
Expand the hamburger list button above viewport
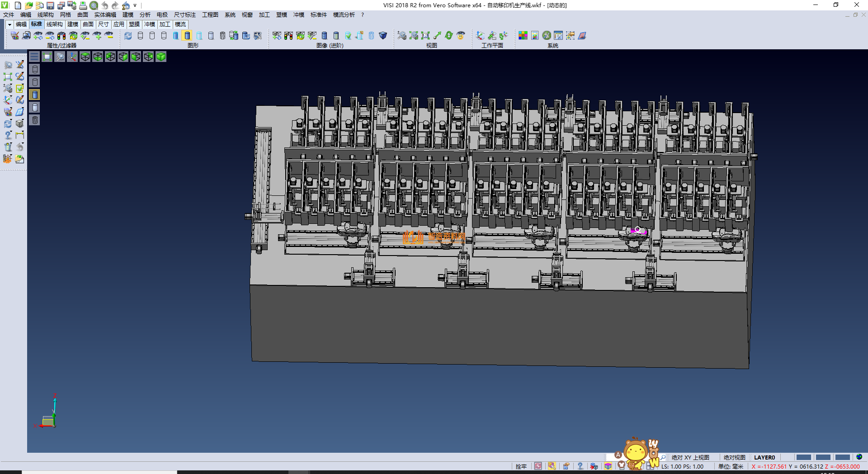pos(34,57)
